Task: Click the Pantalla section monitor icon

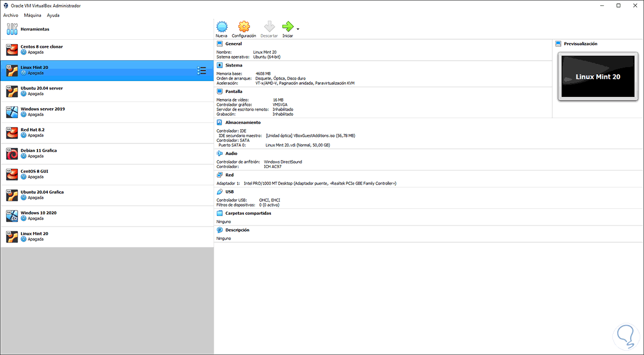Action: coord(219,91)
